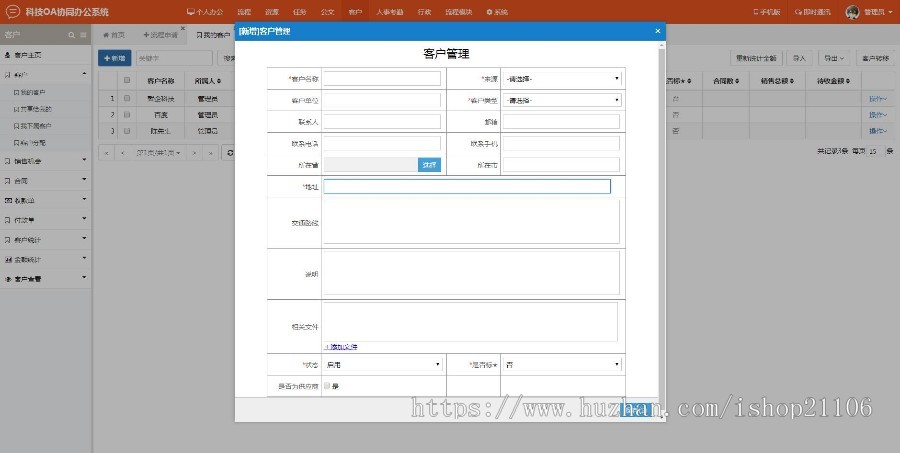This screenshot has height=453, width=900.
Task: Click the list menu icon in sidebar header
Action: (x=83, y=35)
